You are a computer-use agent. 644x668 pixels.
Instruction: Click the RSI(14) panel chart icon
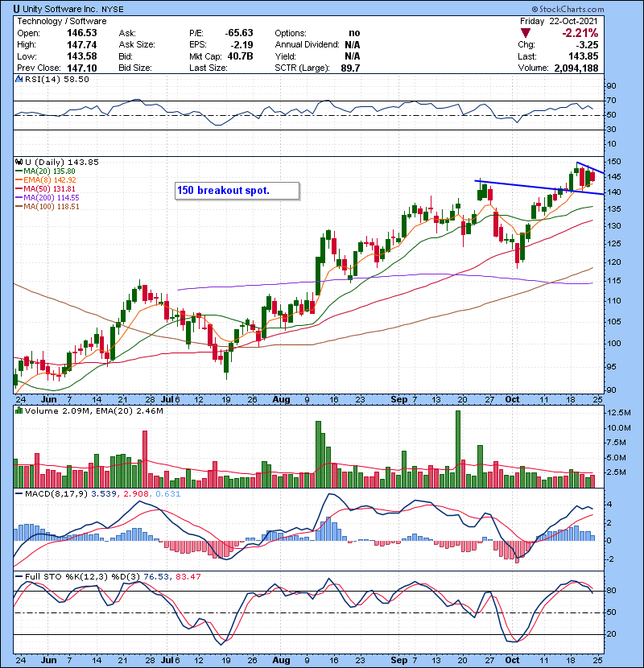pos(19,79)
